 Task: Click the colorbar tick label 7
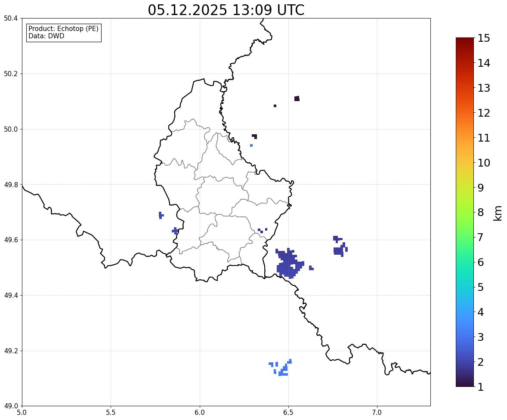coord(480,237)
